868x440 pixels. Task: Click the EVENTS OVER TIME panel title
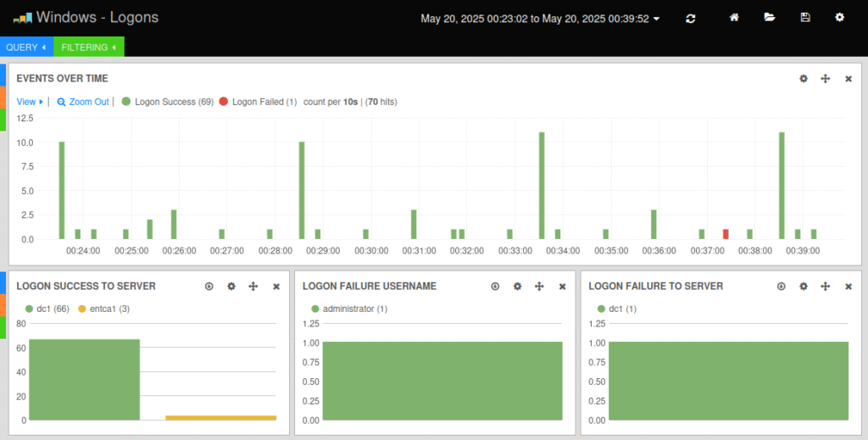click(62, 79)
